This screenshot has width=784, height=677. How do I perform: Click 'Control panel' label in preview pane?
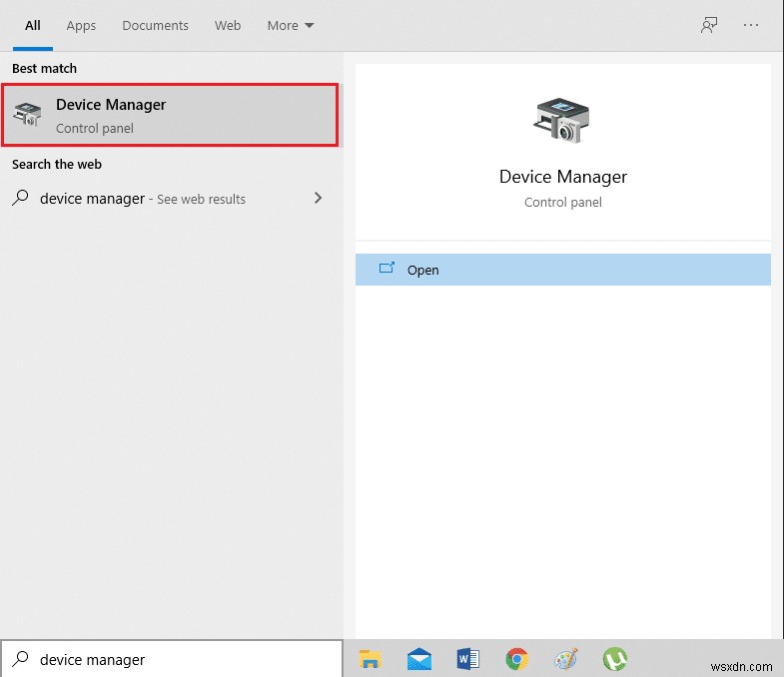click(x=563, y=203)
